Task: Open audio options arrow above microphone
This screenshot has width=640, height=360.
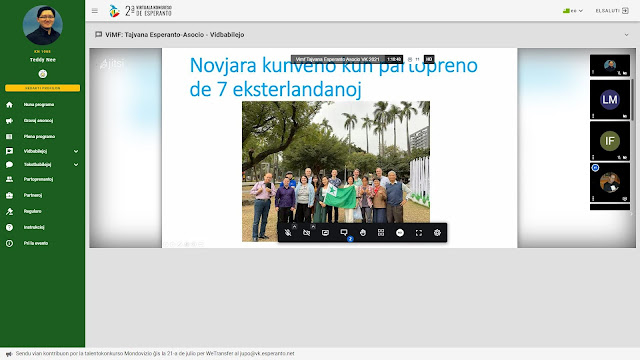Action: (x=294, y=226)
